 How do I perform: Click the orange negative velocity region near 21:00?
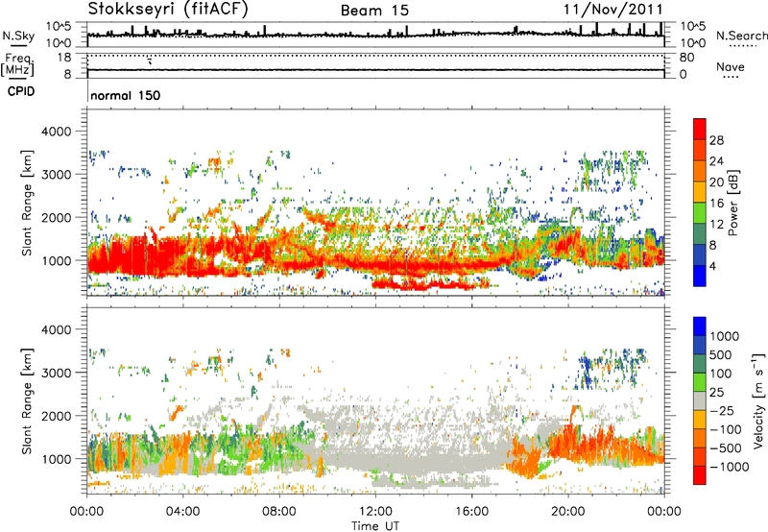[x=592, y=444]
